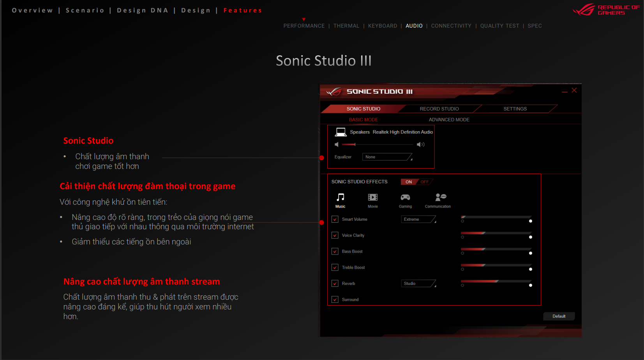
Task: Adjust the Treble Boost slider
Action: tap(496, 265)
